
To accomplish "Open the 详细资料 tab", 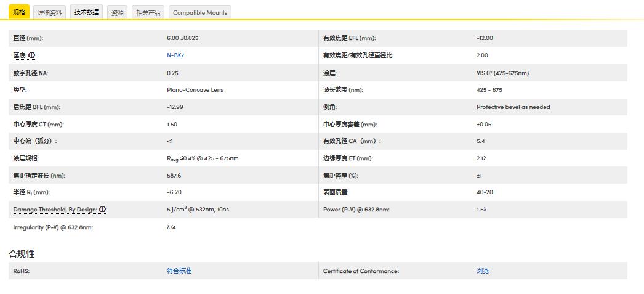I will click(49, 12).
